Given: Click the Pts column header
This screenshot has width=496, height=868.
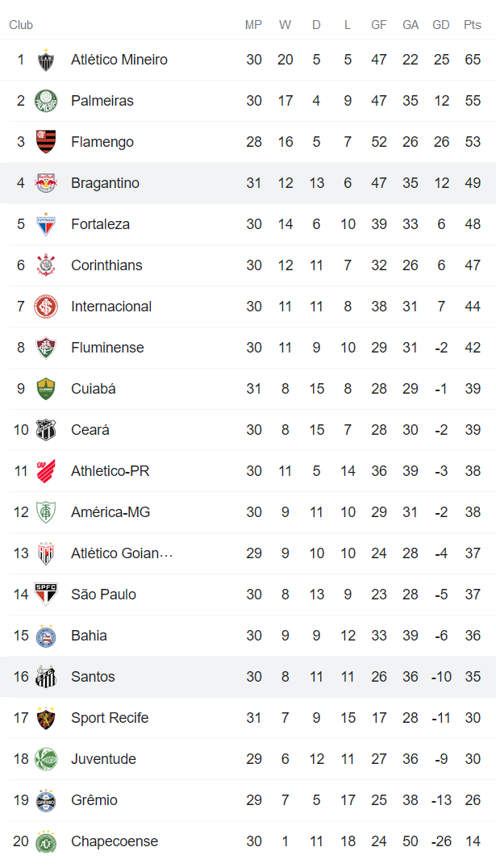Looking at the screenshot, I should [x=473, y=25].
